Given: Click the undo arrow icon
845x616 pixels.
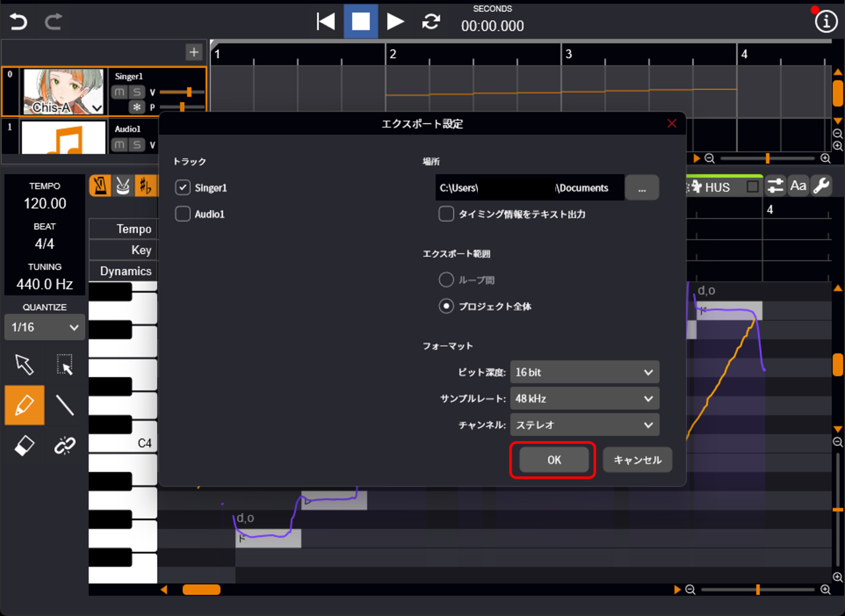Looking at the screenshot, I should [18, 22].
